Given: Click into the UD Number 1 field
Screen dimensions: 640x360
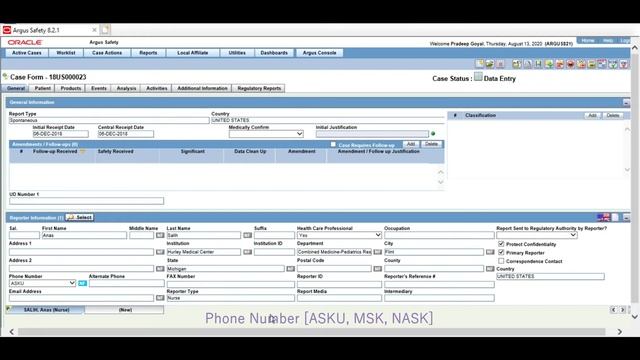Looking at the screenshot, I should pos(87,201).
